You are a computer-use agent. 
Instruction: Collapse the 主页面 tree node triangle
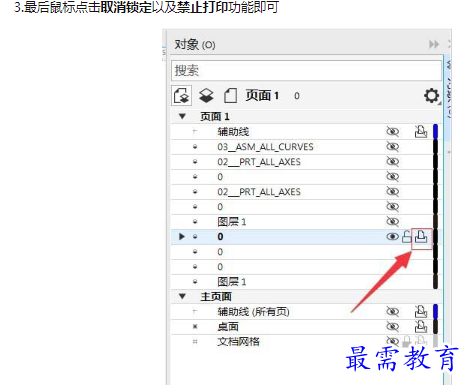pyautogui.click(x=182, y=296)
